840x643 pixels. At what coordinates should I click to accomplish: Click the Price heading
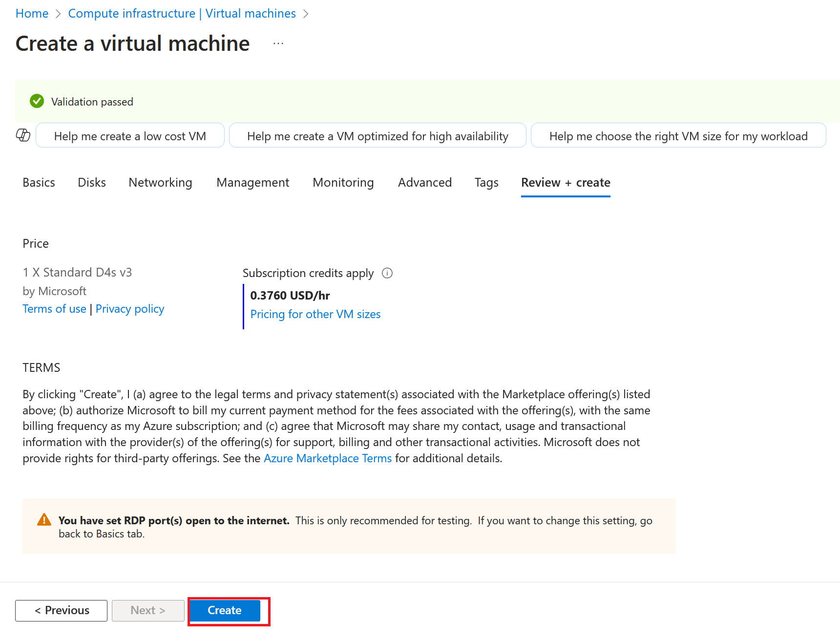coord(36,243)
